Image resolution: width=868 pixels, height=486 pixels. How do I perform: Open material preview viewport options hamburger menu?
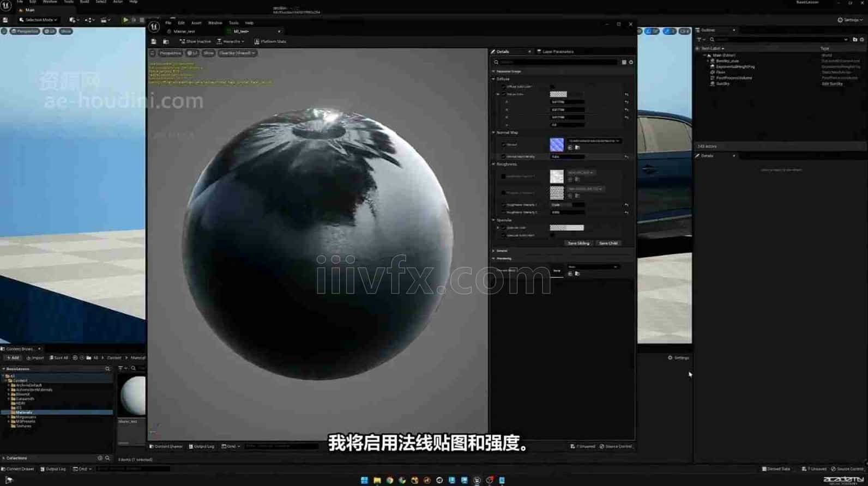click(x=152, y=53)
